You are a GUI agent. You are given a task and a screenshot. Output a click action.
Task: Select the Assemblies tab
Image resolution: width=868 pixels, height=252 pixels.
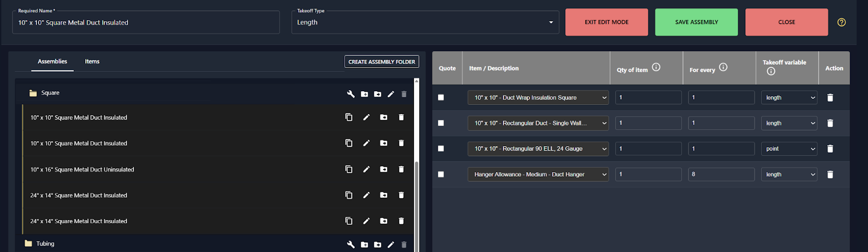tap(53, 61)
